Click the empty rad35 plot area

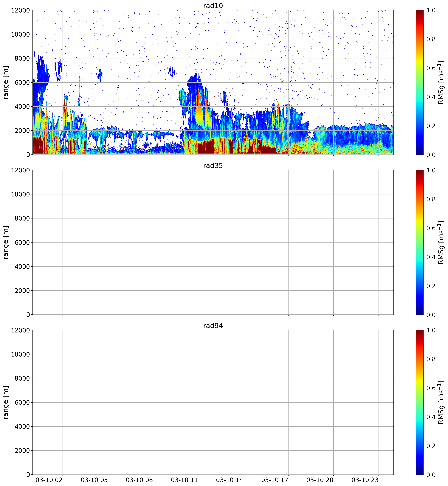213,243
